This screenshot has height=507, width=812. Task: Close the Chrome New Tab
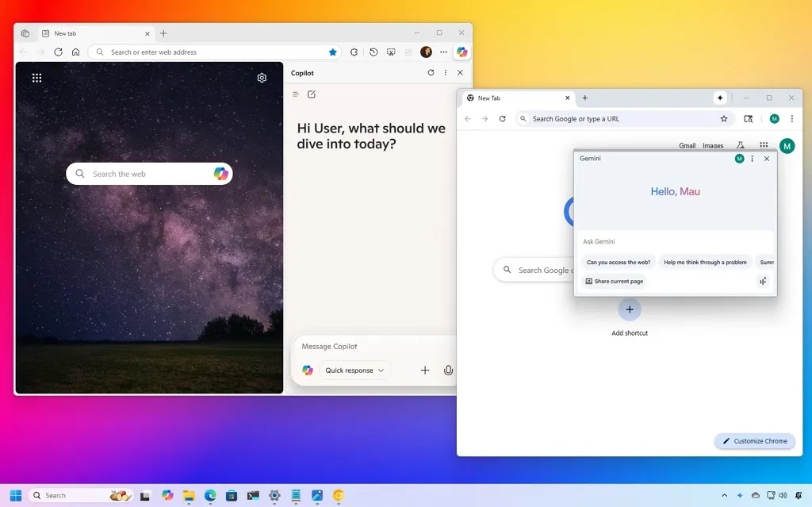tap(568, 98)
